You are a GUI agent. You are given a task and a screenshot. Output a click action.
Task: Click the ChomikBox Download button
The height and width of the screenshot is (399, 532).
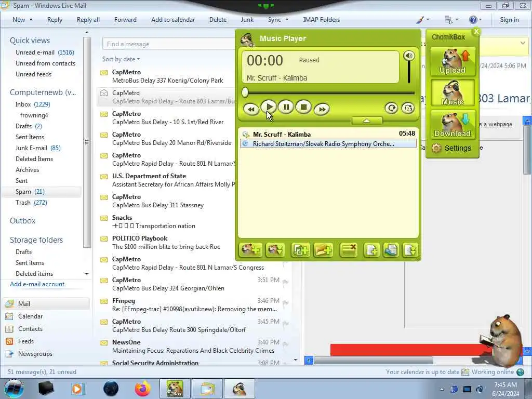tap(453, 125)
